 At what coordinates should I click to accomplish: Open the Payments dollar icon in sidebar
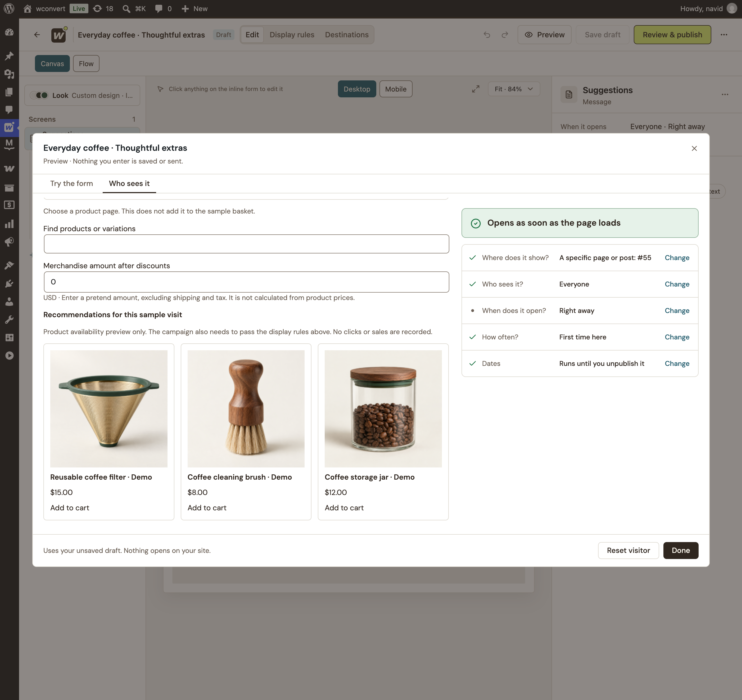(9, 205)
